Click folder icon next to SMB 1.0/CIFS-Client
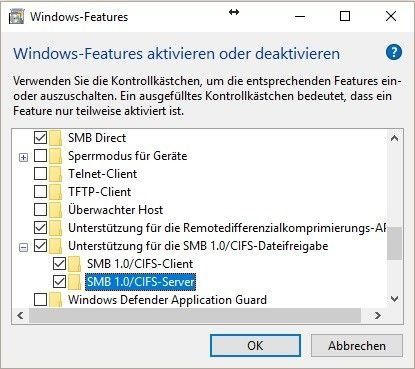Image resolution: width=415 pixels, height=369 pixels. pyautogui.click(x=75, y=264)
